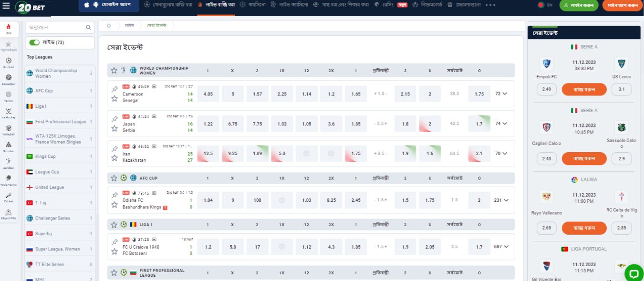
Task: Select Cricket in the sports sidebar
Action: (9, 197)
